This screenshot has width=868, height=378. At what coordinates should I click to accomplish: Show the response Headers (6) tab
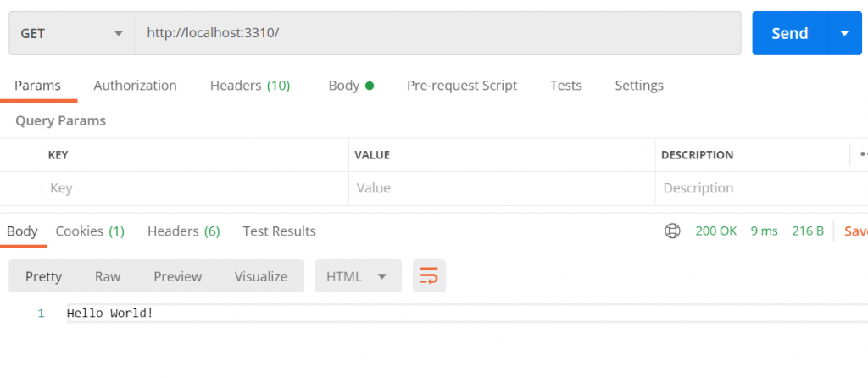click(183, 231)
